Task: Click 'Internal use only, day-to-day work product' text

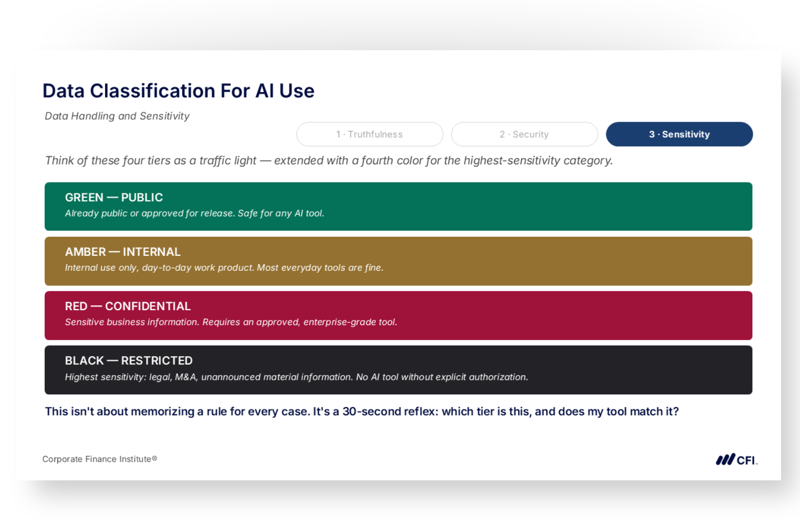Action: [x=224, y=268]
